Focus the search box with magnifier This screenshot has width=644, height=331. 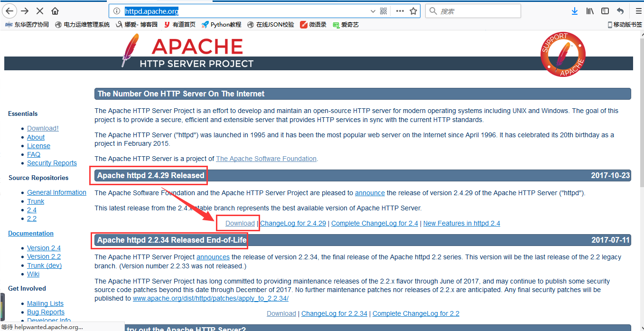click(473, 11)
